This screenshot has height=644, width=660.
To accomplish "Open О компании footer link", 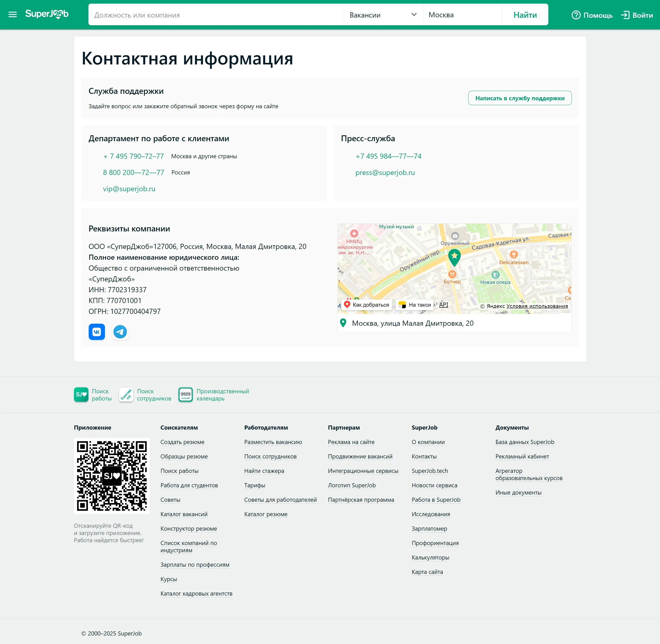I will point(428,442).
